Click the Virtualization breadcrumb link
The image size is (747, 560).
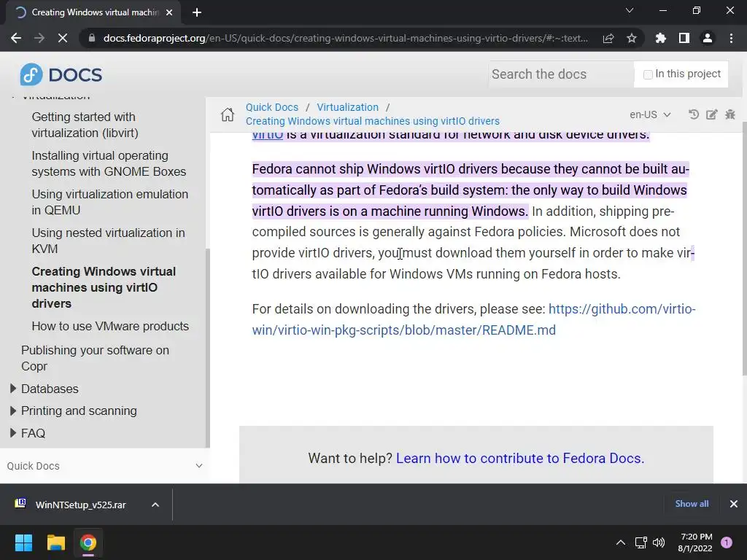coord(348,107)
